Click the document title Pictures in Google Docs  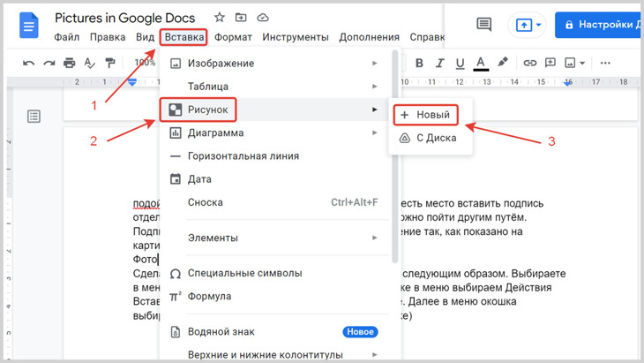(x=125, y=18)
